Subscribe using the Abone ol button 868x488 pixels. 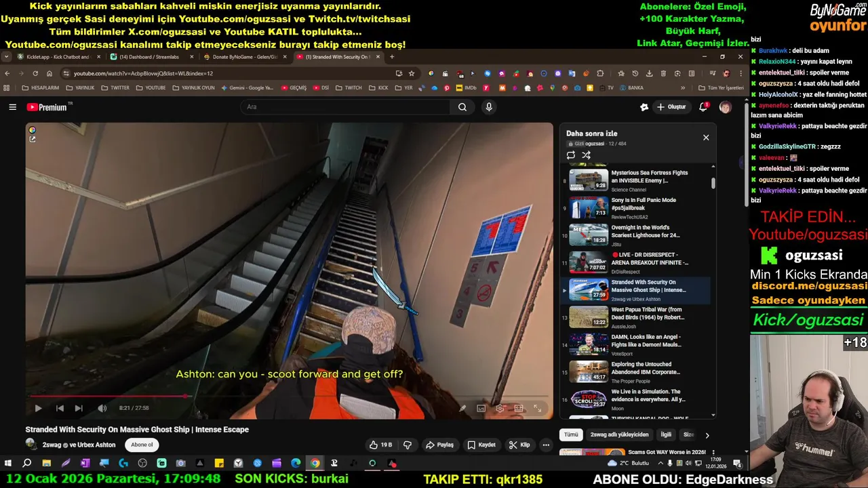pos(142,445)
